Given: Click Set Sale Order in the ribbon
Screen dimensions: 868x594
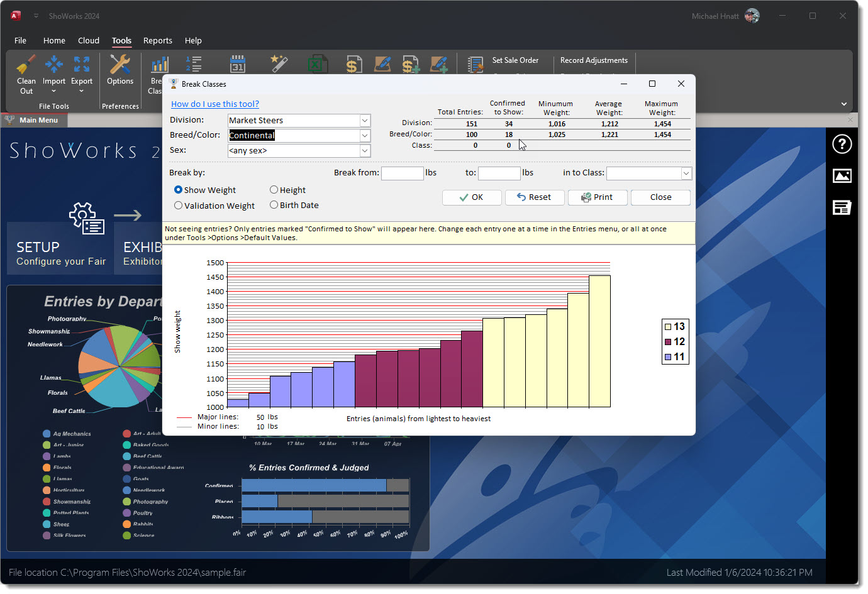Looking at the screenshot, I should click(515, 60).
